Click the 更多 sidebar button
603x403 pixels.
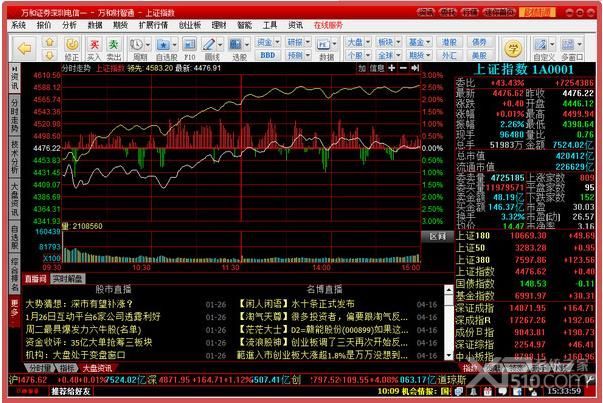pos(14,310)
